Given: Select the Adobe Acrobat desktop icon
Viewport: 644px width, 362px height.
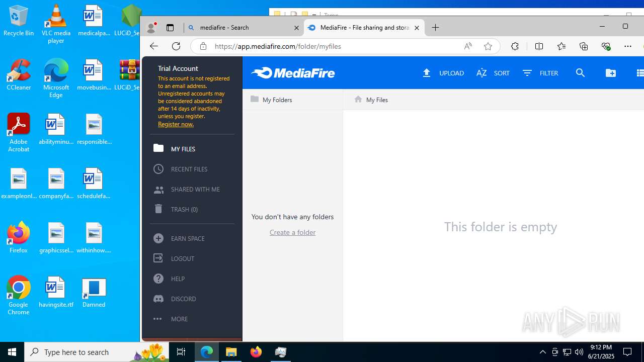Looking at the screenshot, I should click(19, 133).
